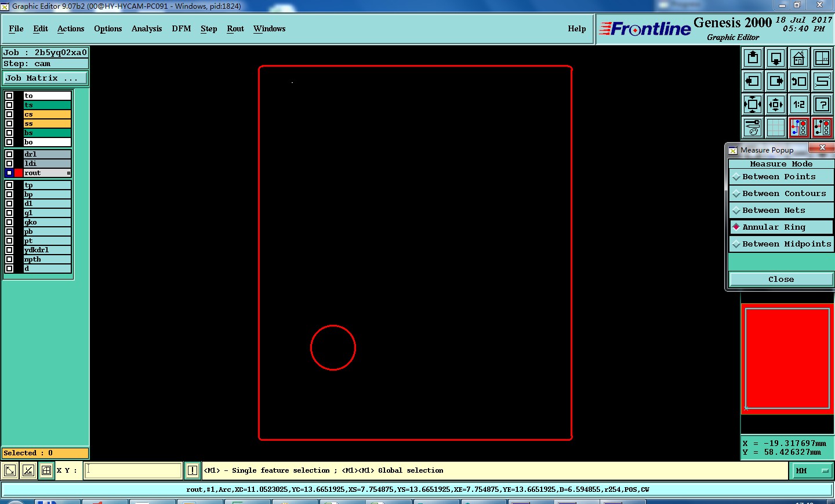Open the wrench and palette settings icon

pos(753,128)
